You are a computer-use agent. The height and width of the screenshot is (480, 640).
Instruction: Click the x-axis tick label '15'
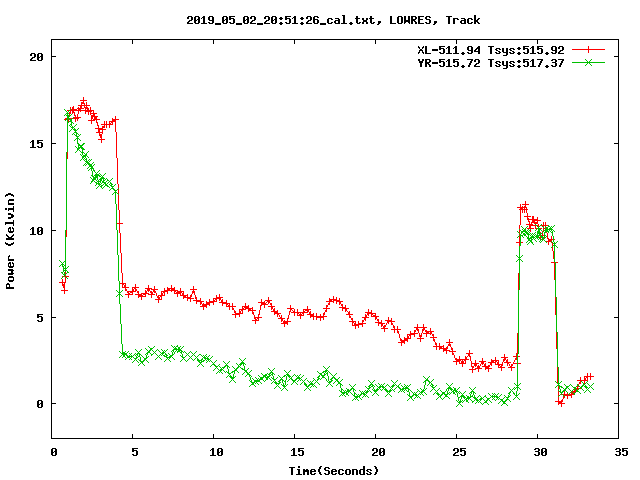point(297,452)
